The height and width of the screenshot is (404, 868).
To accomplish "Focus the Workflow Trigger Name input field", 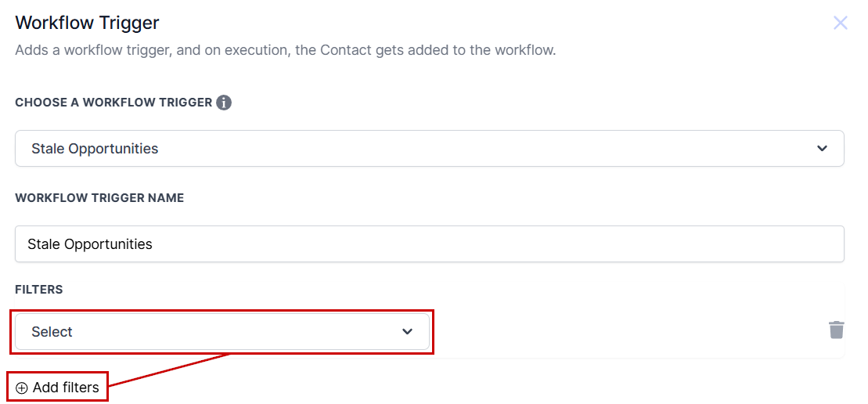I will 430,243.
